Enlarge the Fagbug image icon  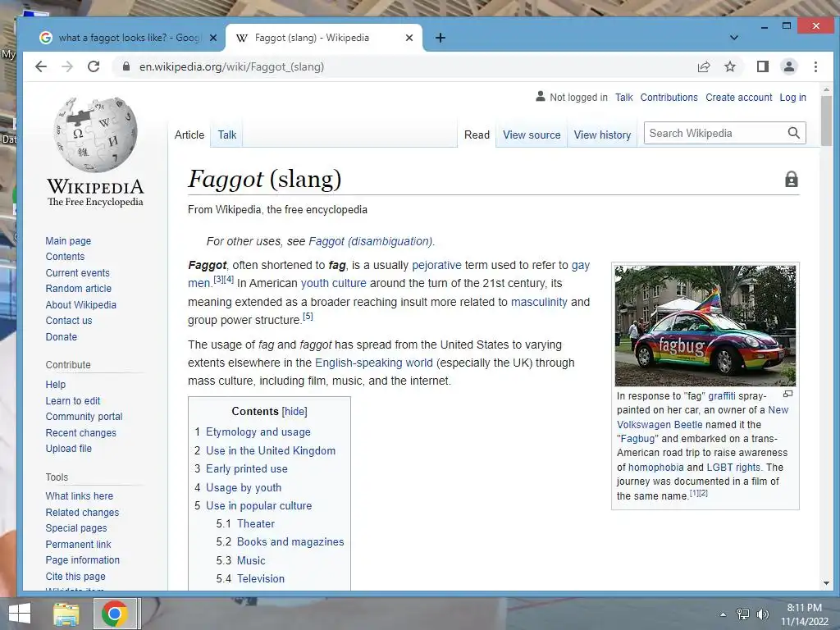coord(787,394)
